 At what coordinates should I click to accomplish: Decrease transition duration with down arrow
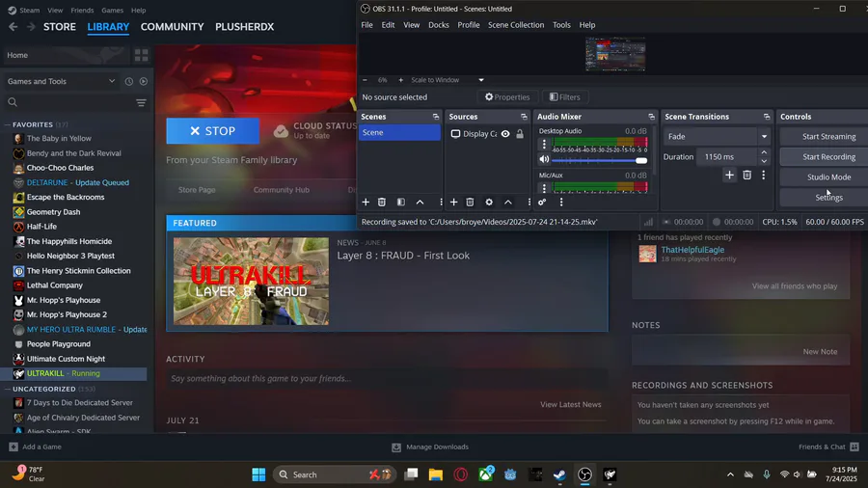(x=764, y=161)
